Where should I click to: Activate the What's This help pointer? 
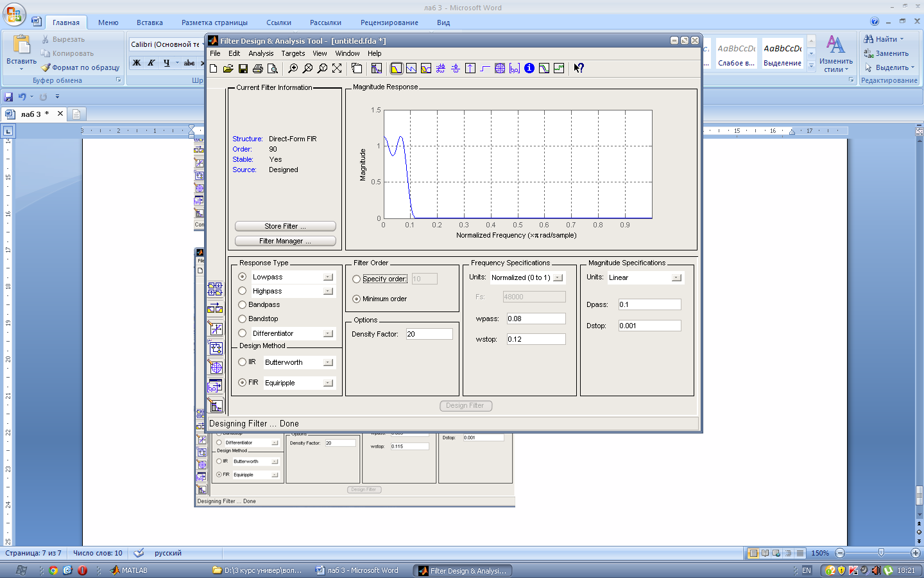point(579,68)
